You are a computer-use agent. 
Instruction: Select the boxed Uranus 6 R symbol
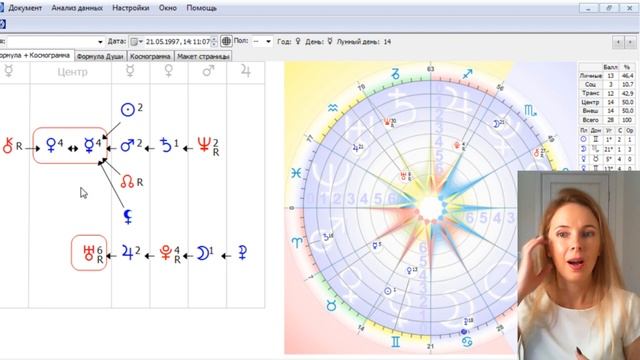click(89, 253)
